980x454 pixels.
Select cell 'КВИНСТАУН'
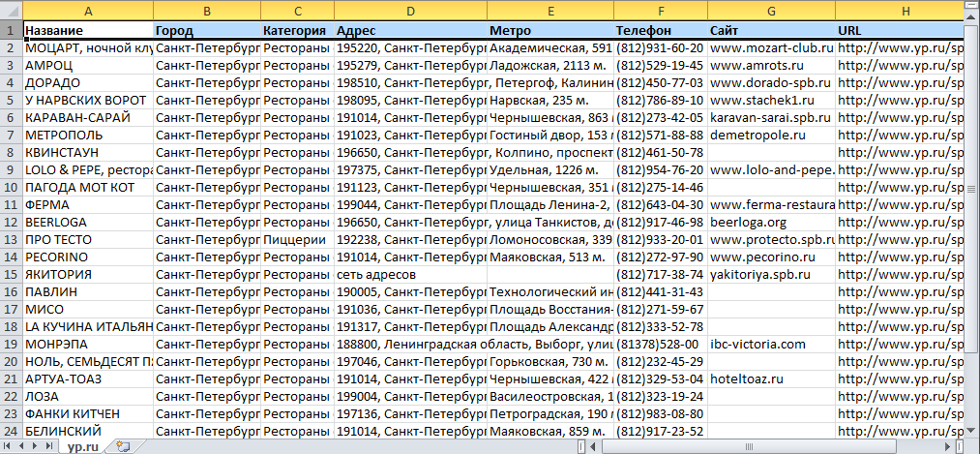click(88, 153)
